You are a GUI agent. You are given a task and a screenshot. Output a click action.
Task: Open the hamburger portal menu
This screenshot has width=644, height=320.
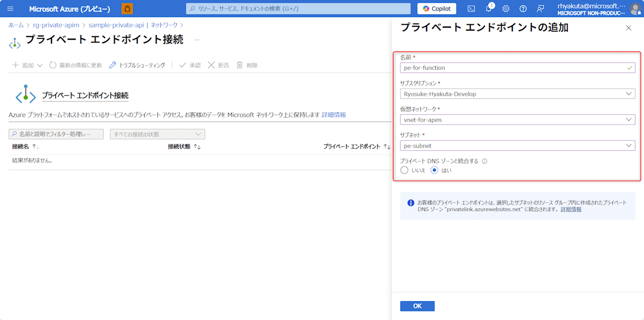coord(10,9)
